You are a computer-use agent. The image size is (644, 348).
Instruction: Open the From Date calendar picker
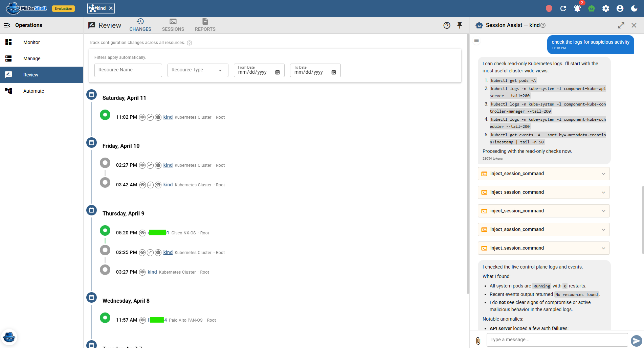(x=277, y=72)
